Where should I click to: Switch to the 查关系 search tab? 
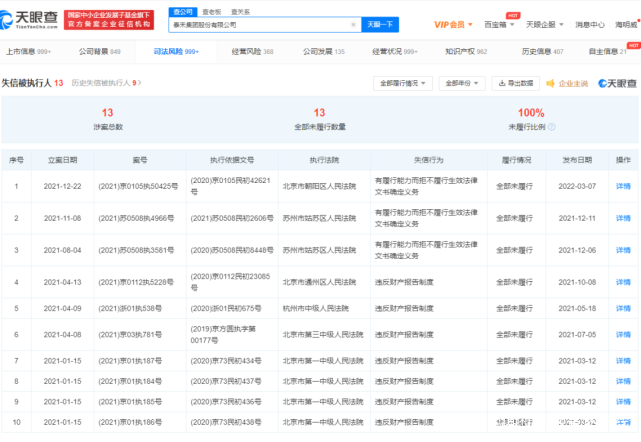241,11
